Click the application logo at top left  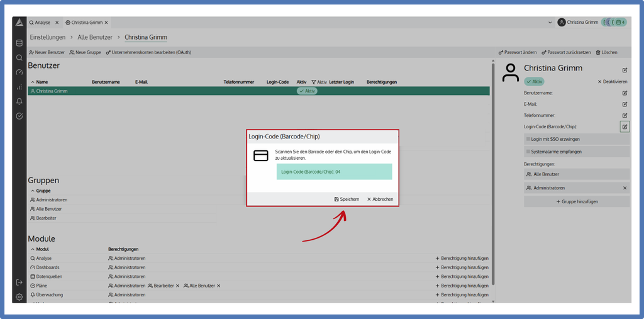[x=19, y=23]
